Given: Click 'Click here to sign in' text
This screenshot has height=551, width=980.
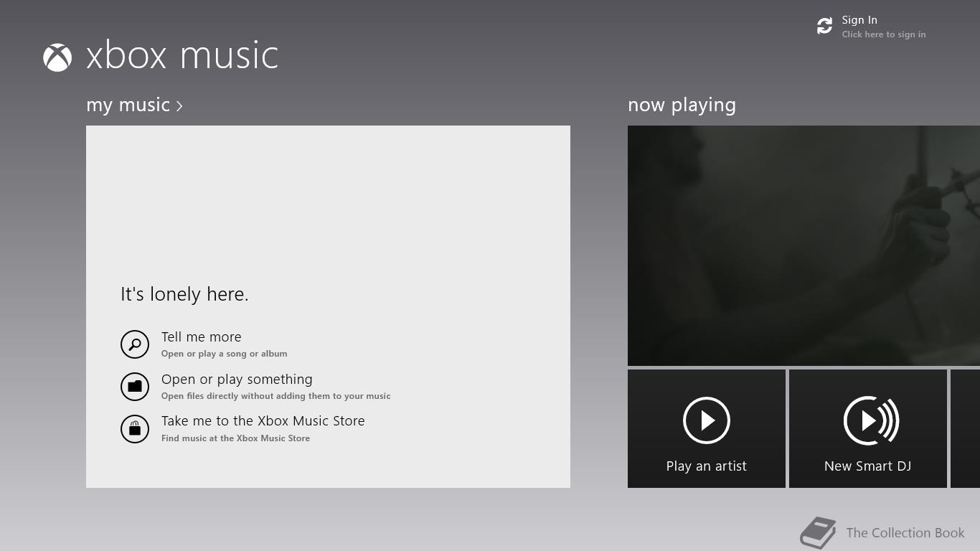Looking at the screenshot, I should [x=884, y=34].
